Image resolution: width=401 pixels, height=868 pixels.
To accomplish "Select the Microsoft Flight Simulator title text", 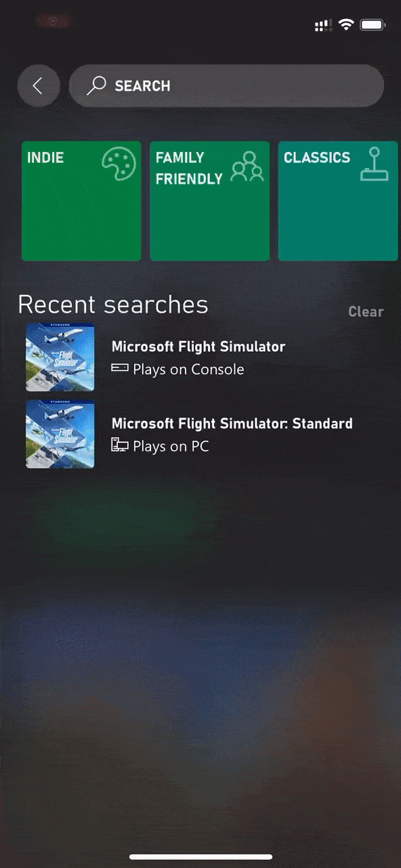I will point(198,347).
